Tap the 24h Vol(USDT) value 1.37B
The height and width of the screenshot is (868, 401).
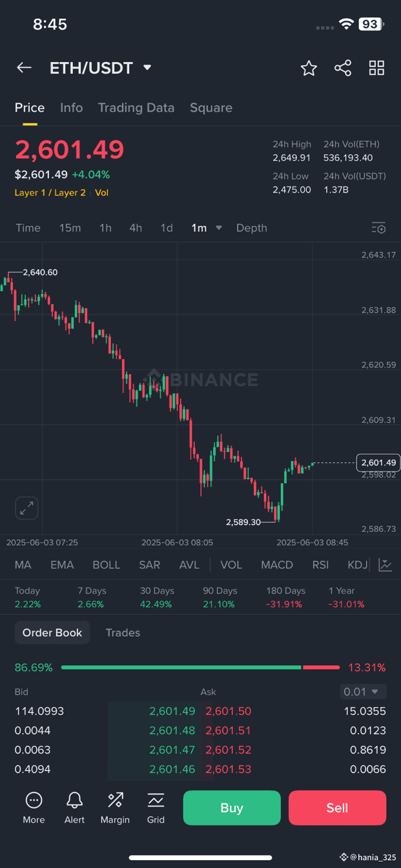(336, 189)
